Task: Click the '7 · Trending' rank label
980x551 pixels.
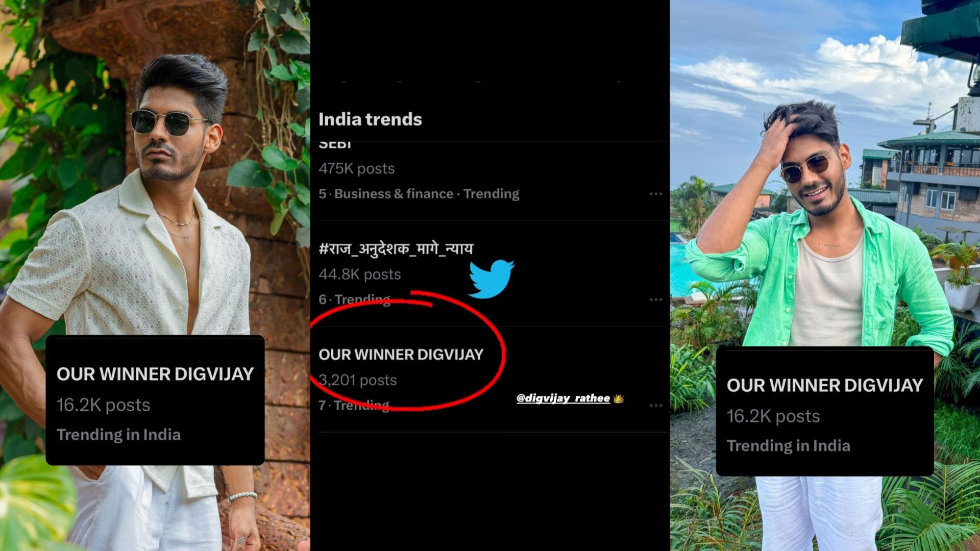Action: (x=354, y=406)
